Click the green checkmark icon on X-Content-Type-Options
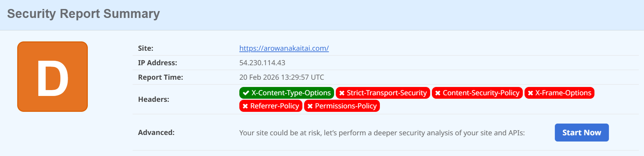The image size is (644, 156). (x=246, y=93)
